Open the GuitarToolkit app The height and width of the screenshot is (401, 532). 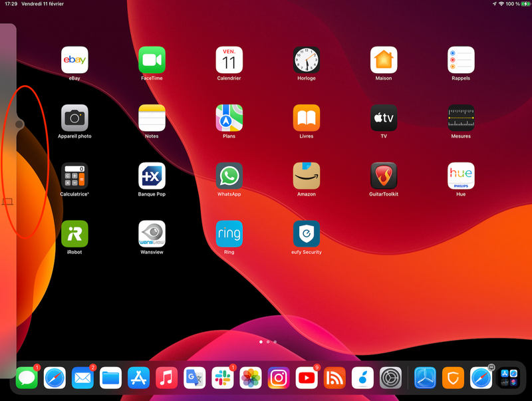pyautogui.click(x=384, y=176)
